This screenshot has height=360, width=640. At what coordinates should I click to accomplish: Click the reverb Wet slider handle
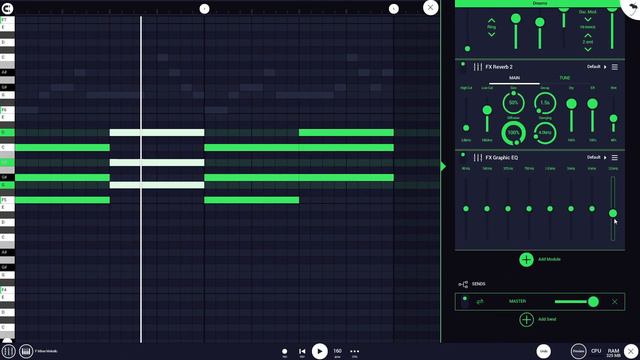click(613, 119)
